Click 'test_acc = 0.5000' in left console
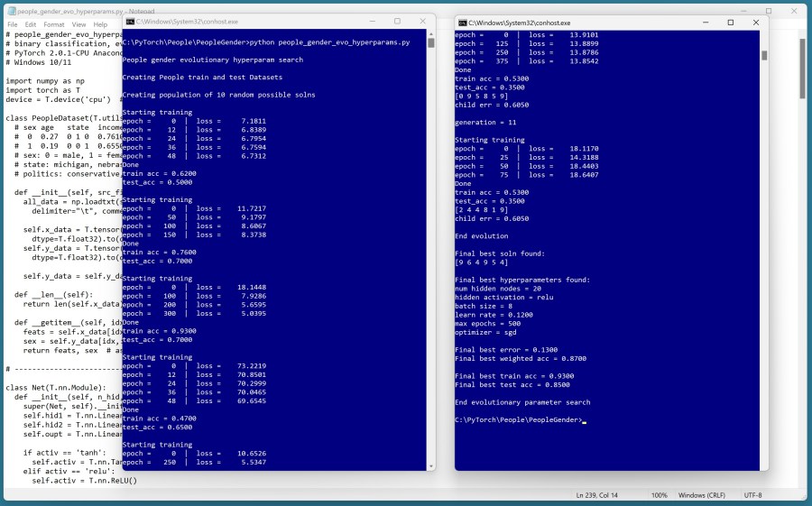The height and width of the screenshot is (506, 812). point(157,182)
